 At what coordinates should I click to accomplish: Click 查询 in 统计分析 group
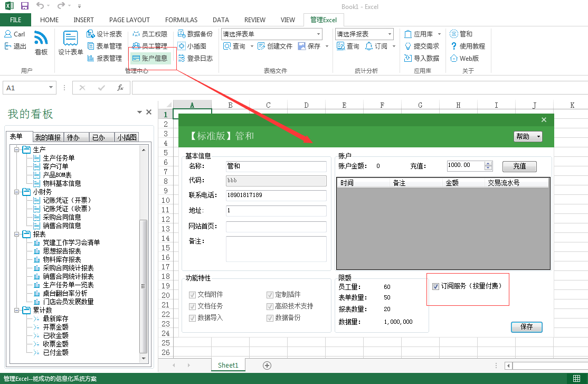tap(348, 46)
